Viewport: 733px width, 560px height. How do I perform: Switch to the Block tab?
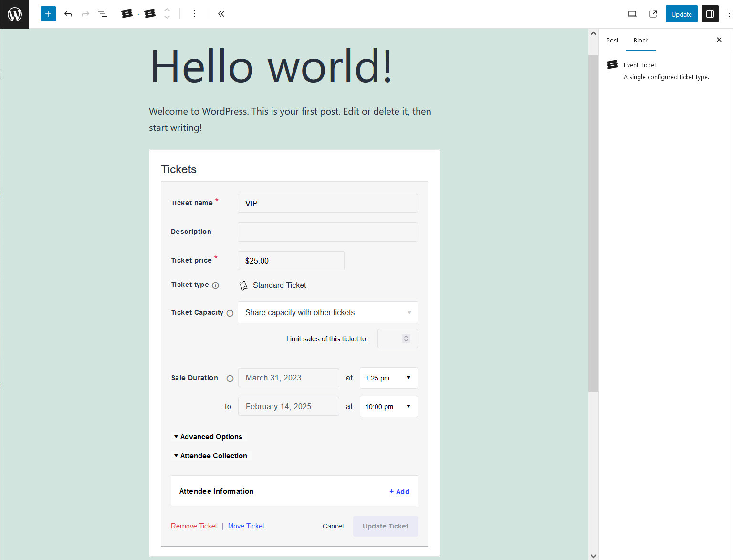click(x=641, y=40)
